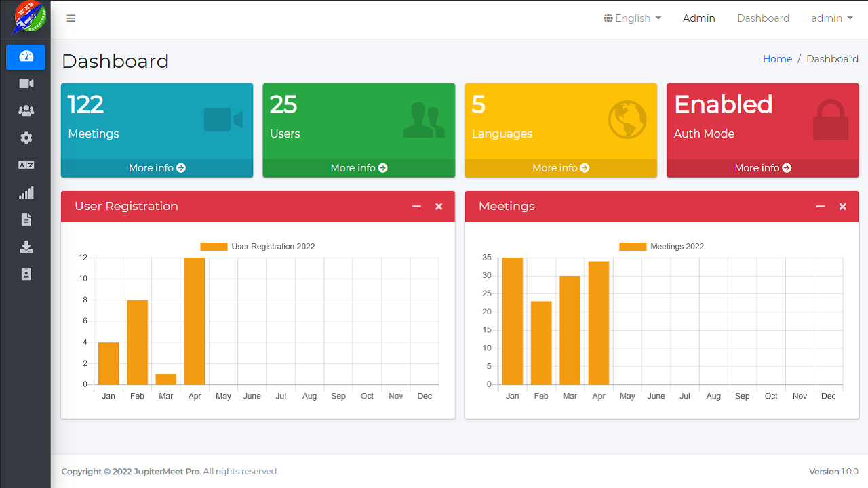This screenshot has height=488, width=868.
Task: Select the dashboard speedometer sidebar icon
Action: (26, 57)
